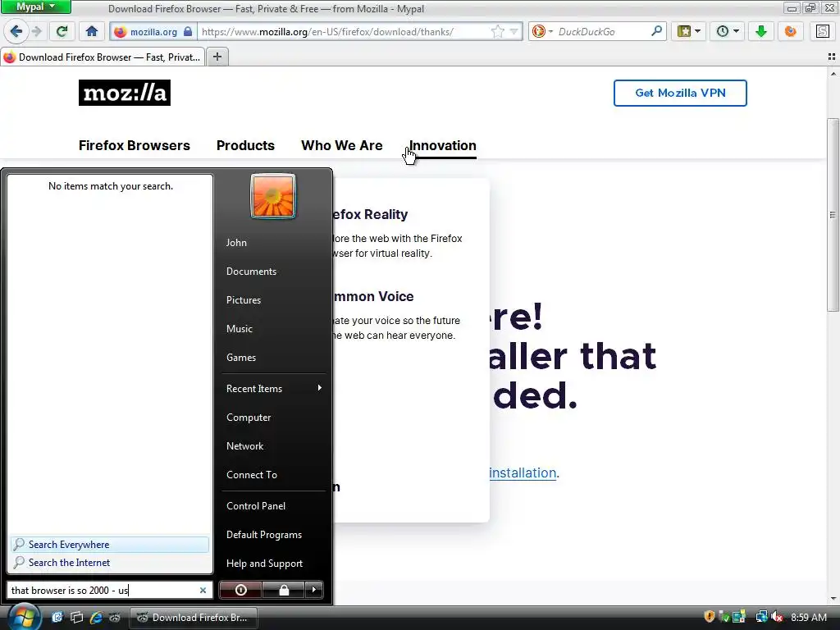
Task: Open the Who We Are menu
Action: click(342, 146)
